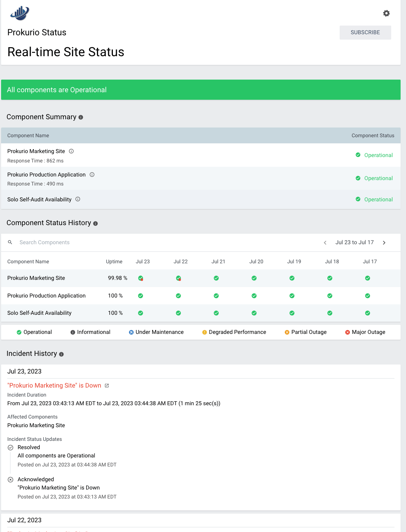Open incident details external link icon
Viewport: 406px width, 532px height.
click(x=107, y=385)
